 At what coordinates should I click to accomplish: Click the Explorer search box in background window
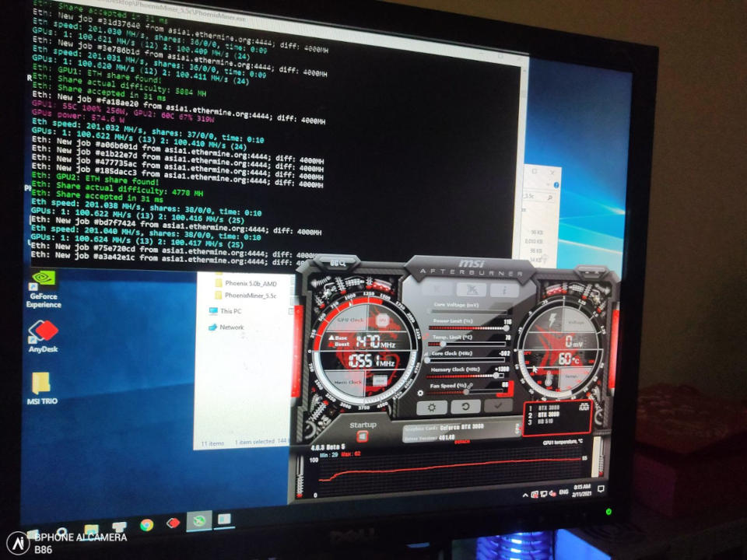pyautogui.click(x=538, y=196)
